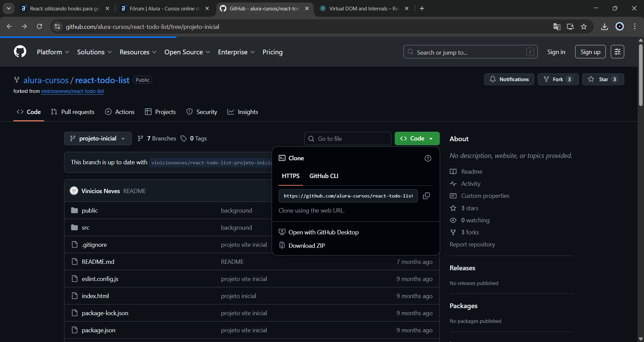Click Notifications bell button
The height and width of the screenshot is (342, 644).
pos(509,79)
